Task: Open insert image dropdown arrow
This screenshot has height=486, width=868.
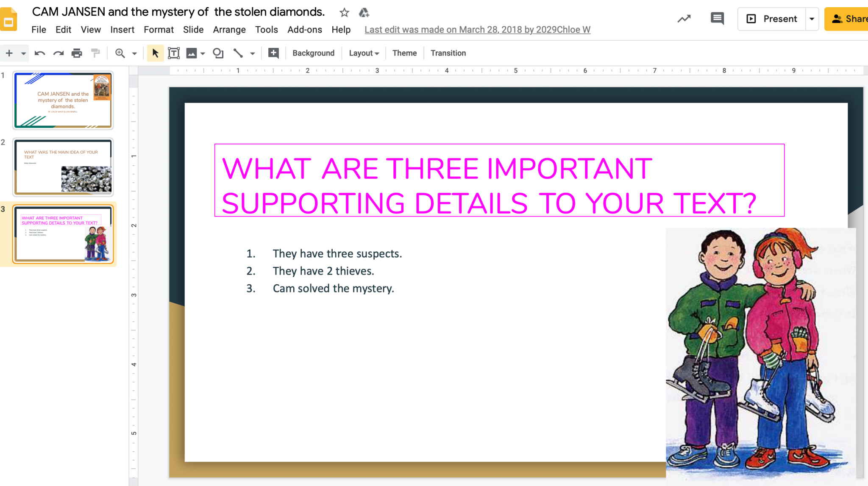Action: click(203, 53)
